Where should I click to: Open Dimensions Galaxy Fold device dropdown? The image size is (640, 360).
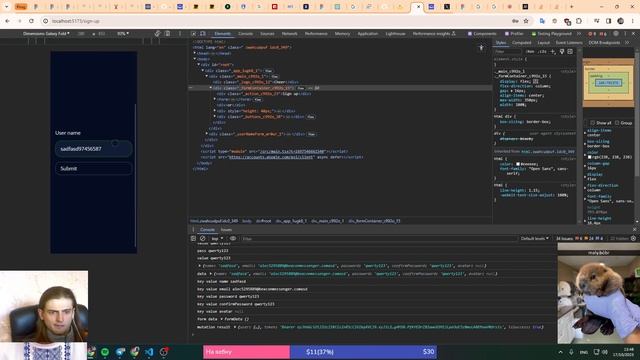[46, 33]
